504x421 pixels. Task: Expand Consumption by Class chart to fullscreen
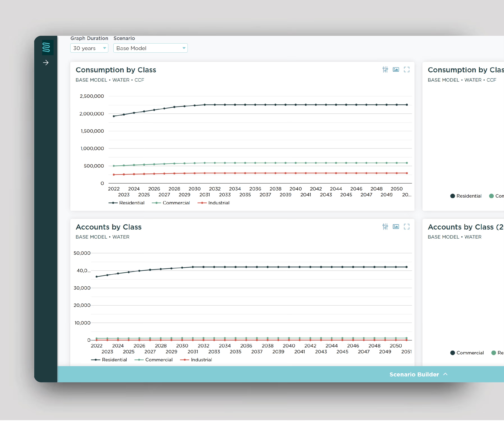(407, 70)
